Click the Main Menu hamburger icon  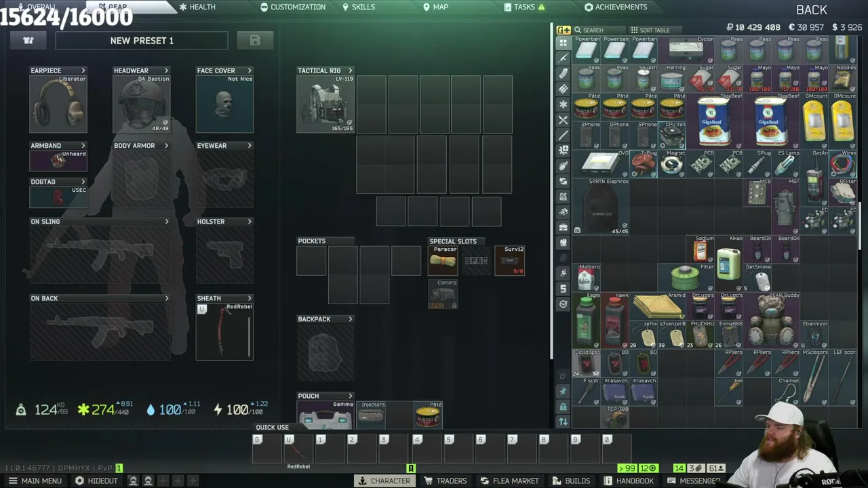coord(13,481)
